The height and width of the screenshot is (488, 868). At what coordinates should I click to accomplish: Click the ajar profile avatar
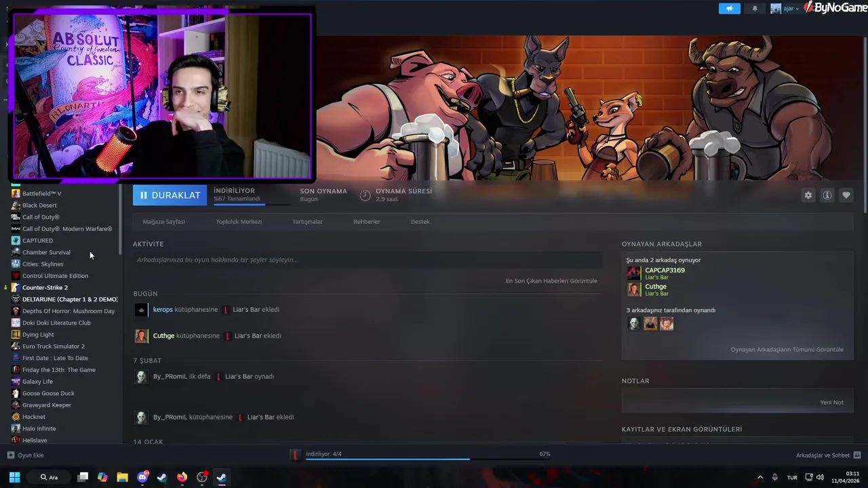(x=776, y=9)
